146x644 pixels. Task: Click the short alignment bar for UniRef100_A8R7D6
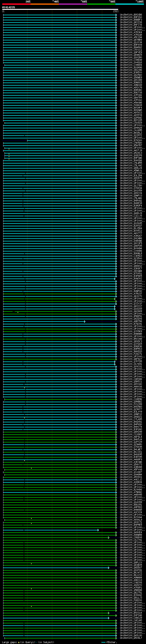pyautogui.click(x=44, y=321)
